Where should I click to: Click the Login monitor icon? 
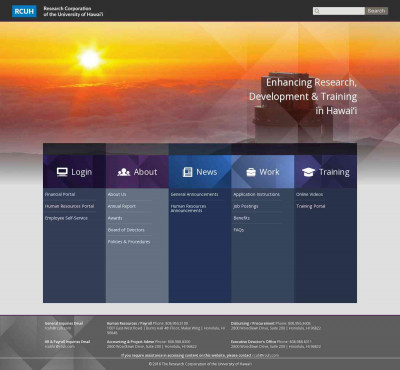pos(62,172)
